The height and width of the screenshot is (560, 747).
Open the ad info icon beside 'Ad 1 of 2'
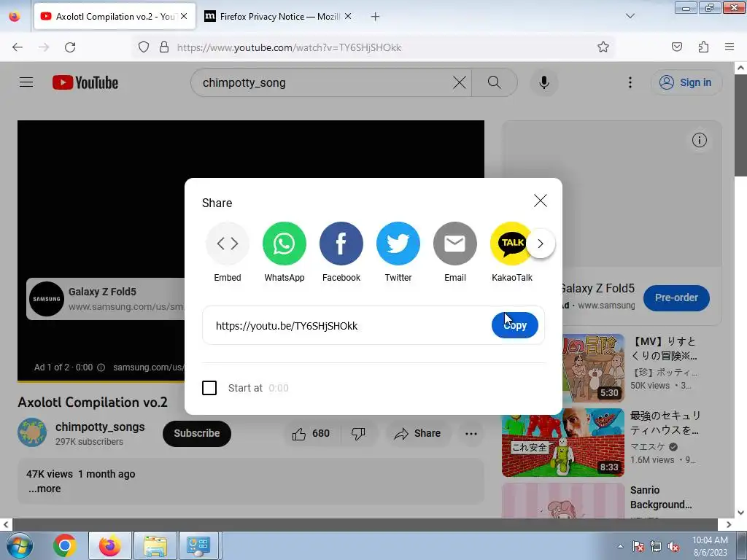coord(101,367)
